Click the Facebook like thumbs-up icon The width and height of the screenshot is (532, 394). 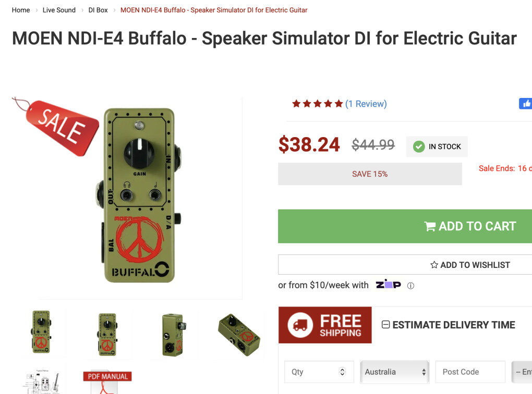point(525,103)
